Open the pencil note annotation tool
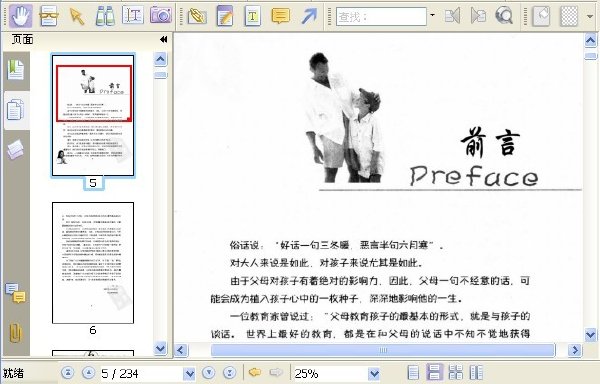 [225, 16]
